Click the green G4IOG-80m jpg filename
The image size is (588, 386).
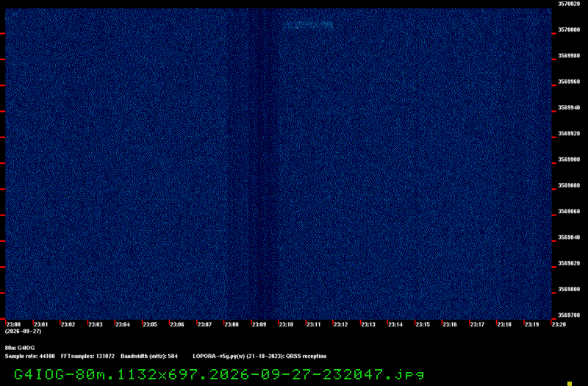tap(219, 374)
